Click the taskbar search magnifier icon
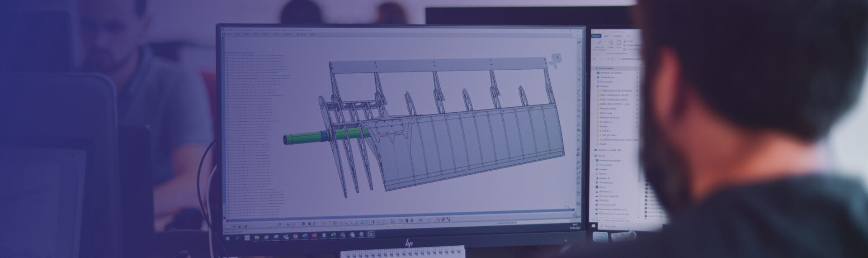 tap(237, 238)
